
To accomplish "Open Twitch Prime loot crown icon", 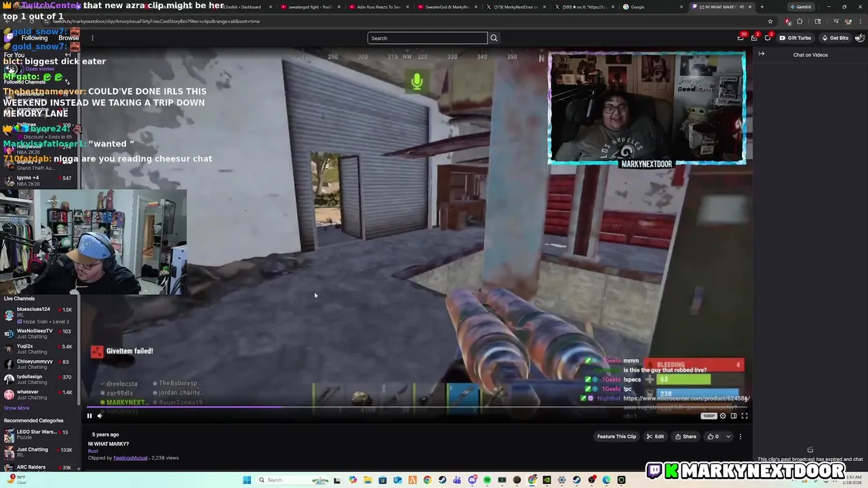I will 741,38.
